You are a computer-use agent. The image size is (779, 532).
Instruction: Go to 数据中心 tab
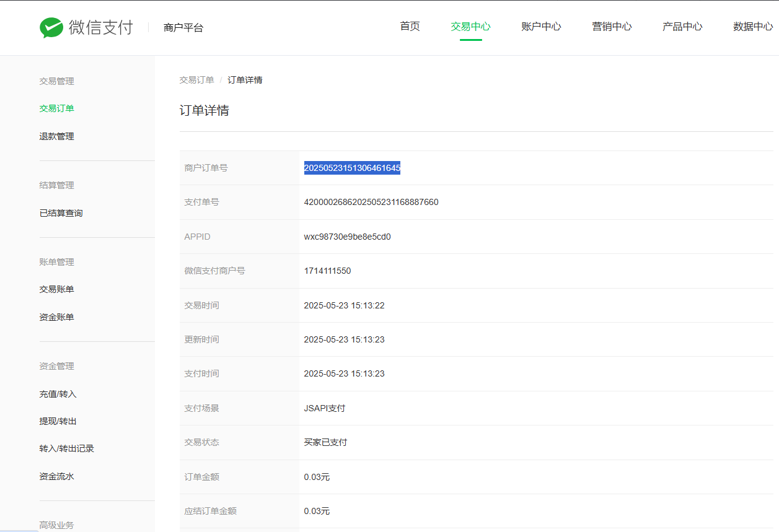click(x=753, y=26)
